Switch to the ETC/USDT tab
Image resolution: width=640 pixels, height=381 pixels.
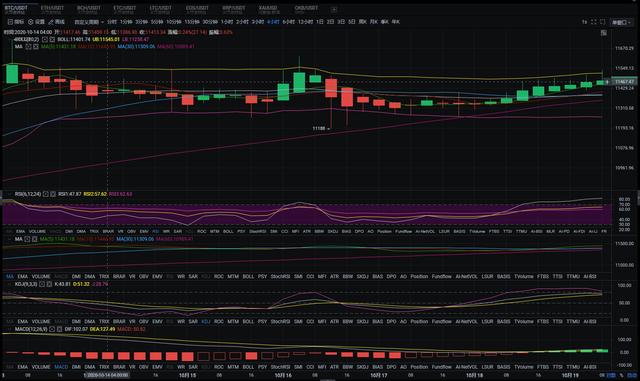(124, 9)
